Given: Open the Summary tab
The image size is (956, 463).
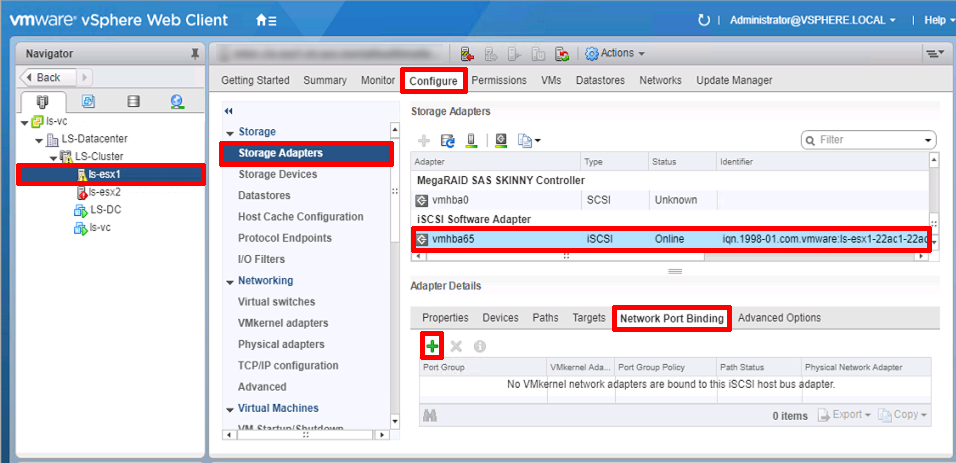Looking at the screenshot, I should click(x=325, y=80).
